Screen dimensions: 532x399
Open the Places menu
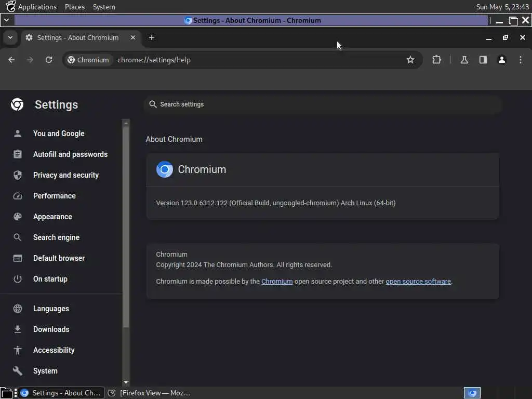[75, 7]
